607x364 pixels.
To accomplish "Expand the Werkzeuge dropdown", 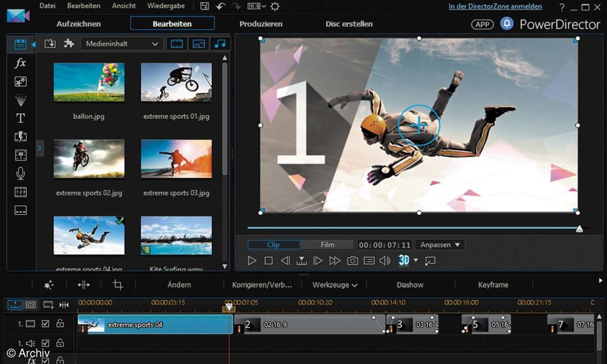I will (x=335, y=285).
